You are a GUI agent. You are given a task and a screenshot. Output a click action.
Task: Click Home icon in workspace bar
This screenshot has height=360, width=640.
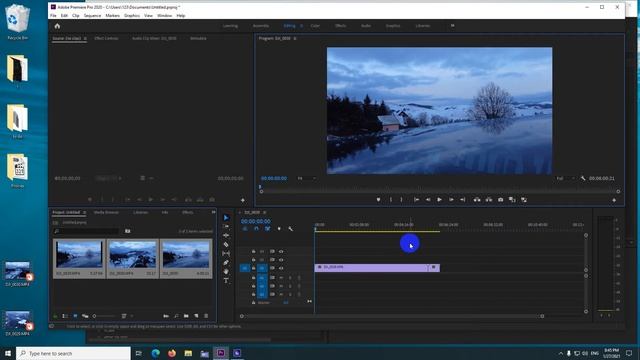click(57, 26)
